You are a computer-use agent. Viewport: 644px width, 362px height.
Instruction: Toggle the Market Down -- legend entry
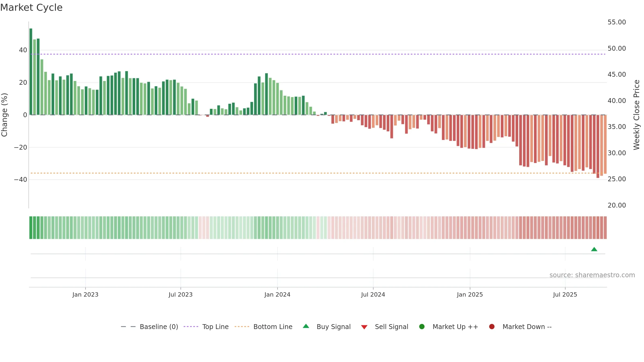520,327
